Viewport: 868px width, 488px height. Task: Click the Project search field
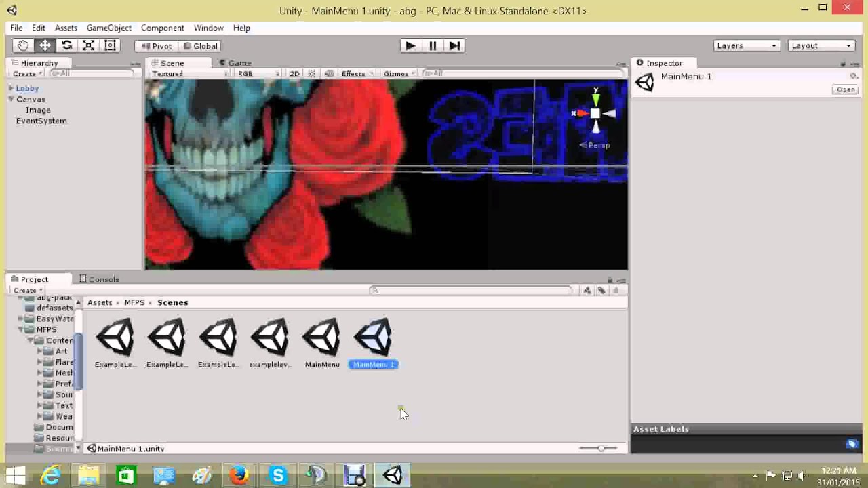pos(471,290)
